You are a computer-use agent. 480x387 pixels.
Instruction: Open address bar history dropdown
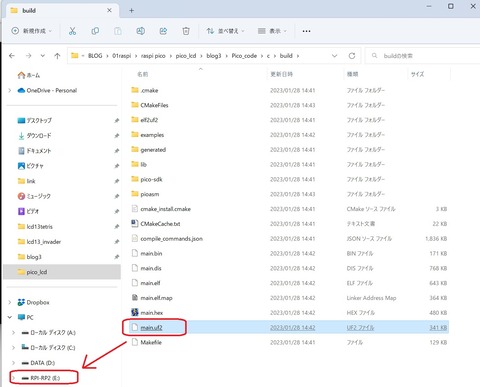coord(335,56)
